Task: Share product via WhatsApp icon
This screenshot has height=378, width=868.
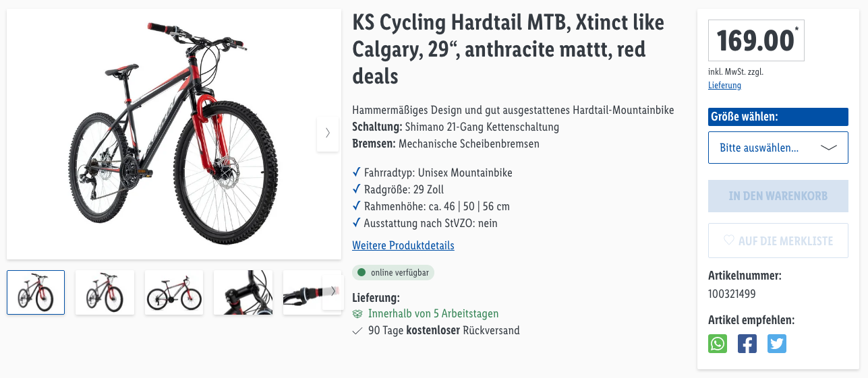Action: pos(718,344)
